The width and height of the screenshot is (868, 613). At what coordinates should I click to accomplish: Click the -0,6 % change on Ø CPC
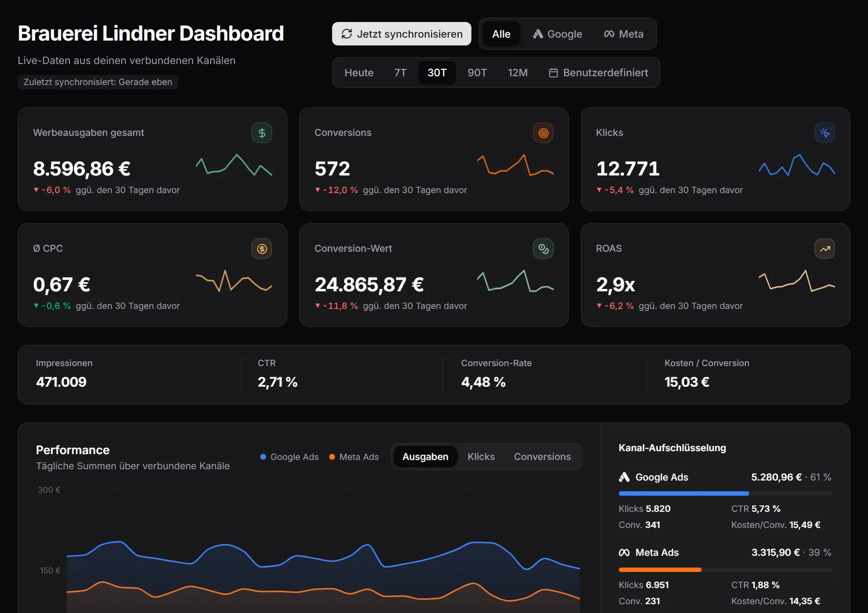point(52,306)
